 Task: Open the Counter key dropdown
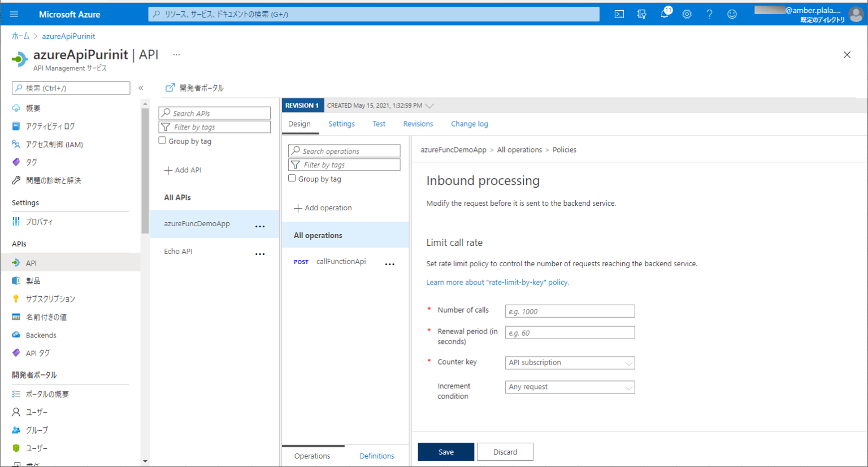pos(570,362)
